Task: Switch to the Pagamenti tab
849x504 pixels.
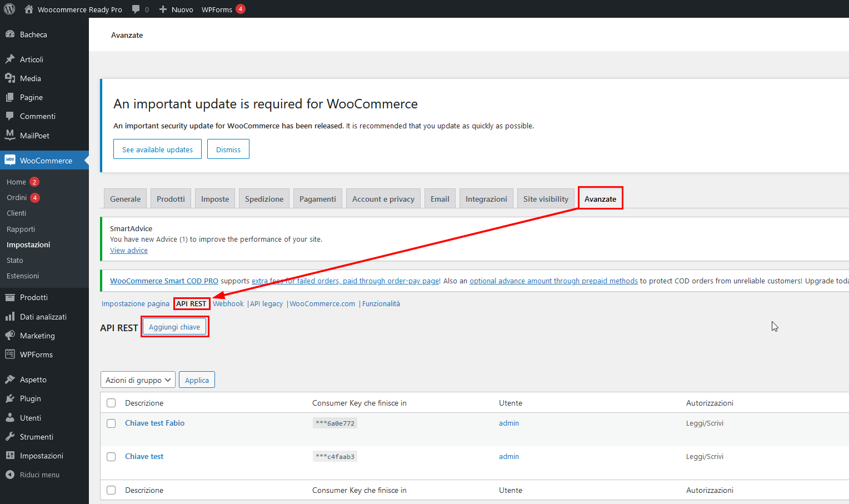Action: click(x=318, y=199)
